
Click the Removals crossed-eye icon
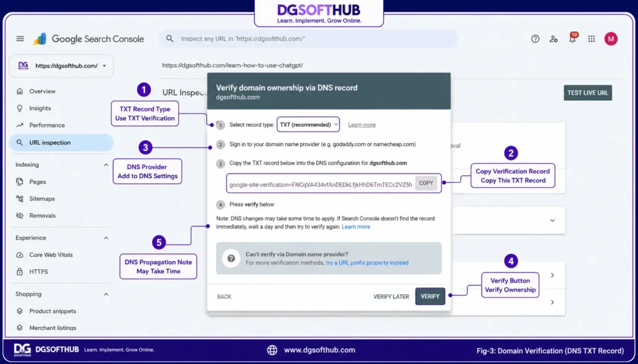pos(19,216)
